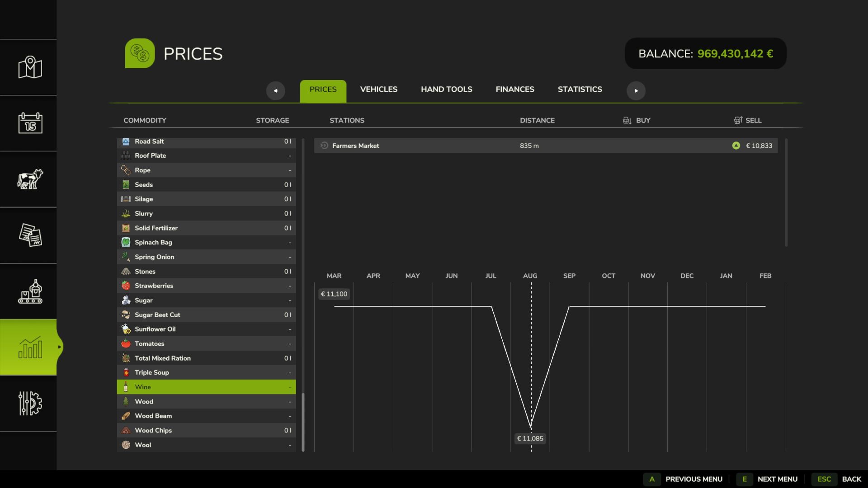Open the settings sliders gear icon

[x=30, y=403]
